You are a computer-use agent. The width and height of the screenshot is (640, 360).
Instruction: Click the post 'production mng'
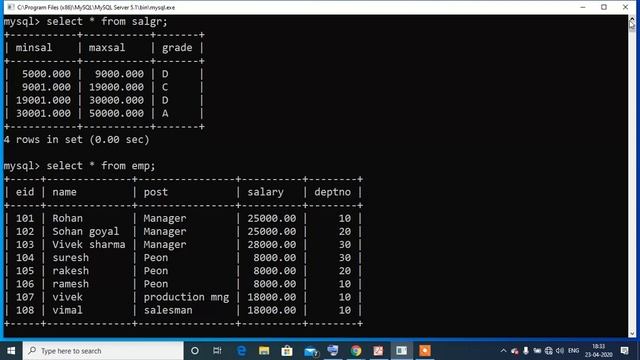186,297
